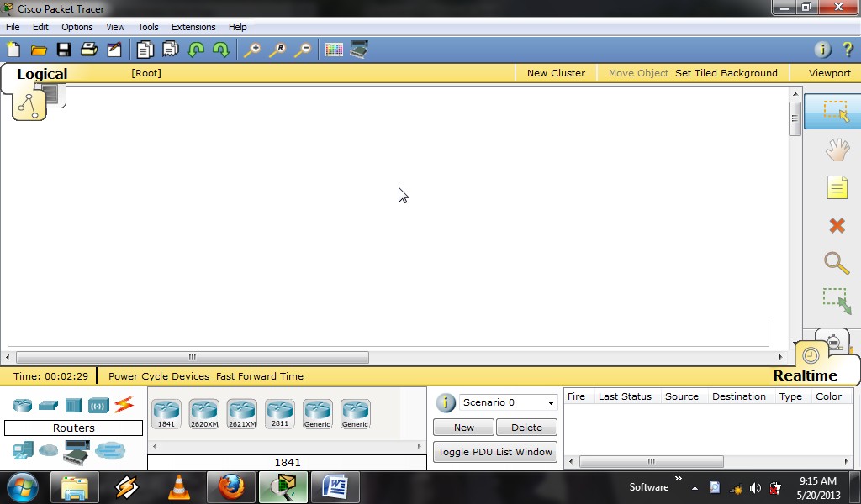Open Firefox from the Windows taskbar
This screenshot has height=504, width=861.
point(230,487)
